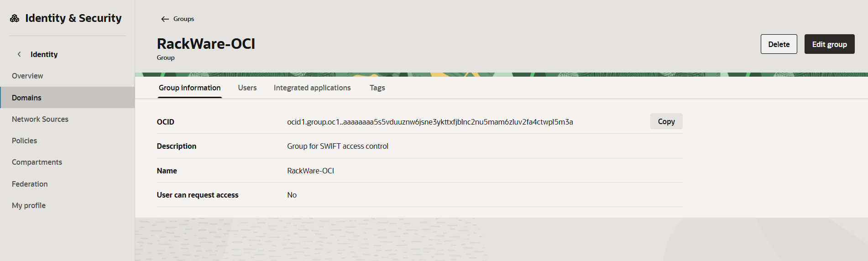
Task: Click the 'No' value for request access
Action: click(x=292, y=195)
